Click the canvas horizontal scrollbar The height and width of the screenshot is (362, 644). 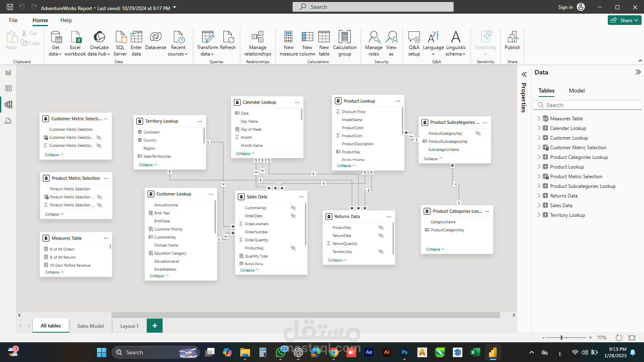point(305,315)
